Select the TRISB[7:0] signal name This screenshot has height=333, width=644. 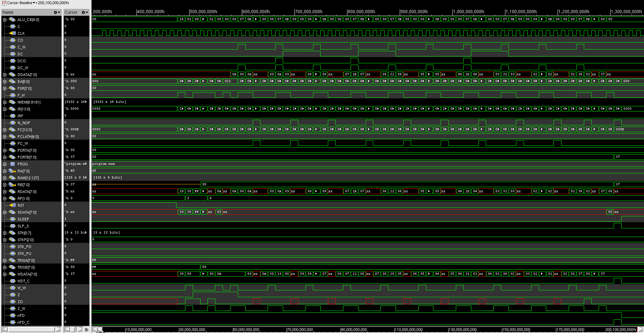(26, 267)
